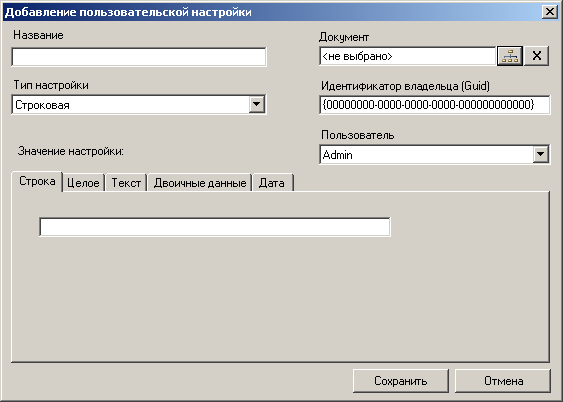The height and width of the screenshot is (402, 563).
Task: Click the Сохранить button
Action: 401,381
